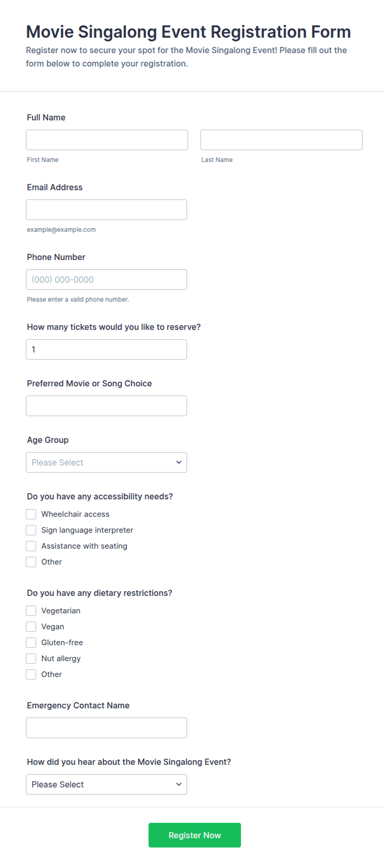This screenshot has height=868, width=385.
Task: Expand the how did you hear dropdown
Action: [106, 784]
